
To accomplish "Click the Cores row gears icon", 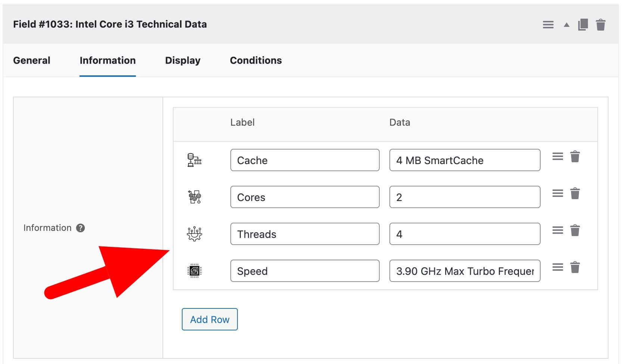I will click(195, 197).
